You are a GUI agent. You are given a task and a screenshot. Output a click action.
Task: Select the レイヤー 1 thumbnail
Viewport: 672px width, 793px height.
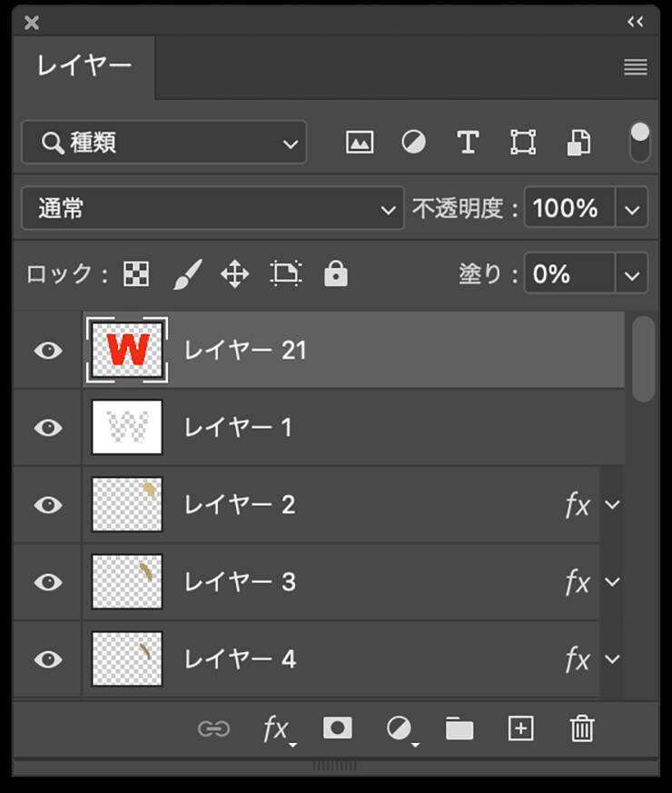tap(127, 427)
